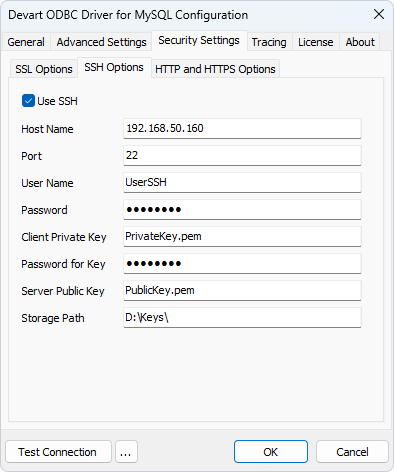
Task: Open HTTP and HTTPS Options sub-tab
Action: tap(215, 69)
